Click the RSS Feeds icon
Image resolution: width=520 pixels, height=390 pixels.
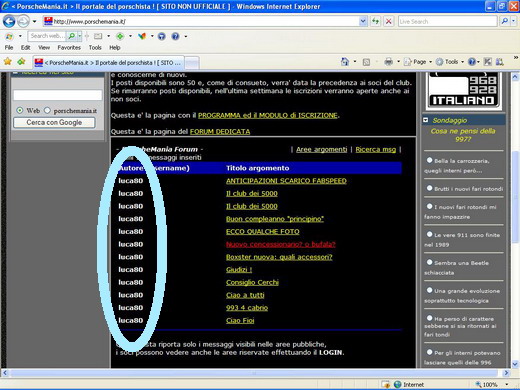tap(366, 62)
